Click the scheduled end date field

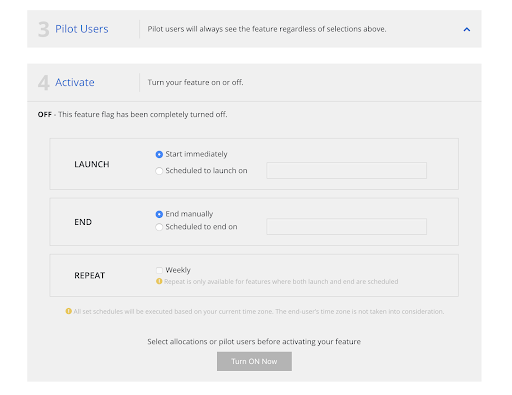(346, 227)
